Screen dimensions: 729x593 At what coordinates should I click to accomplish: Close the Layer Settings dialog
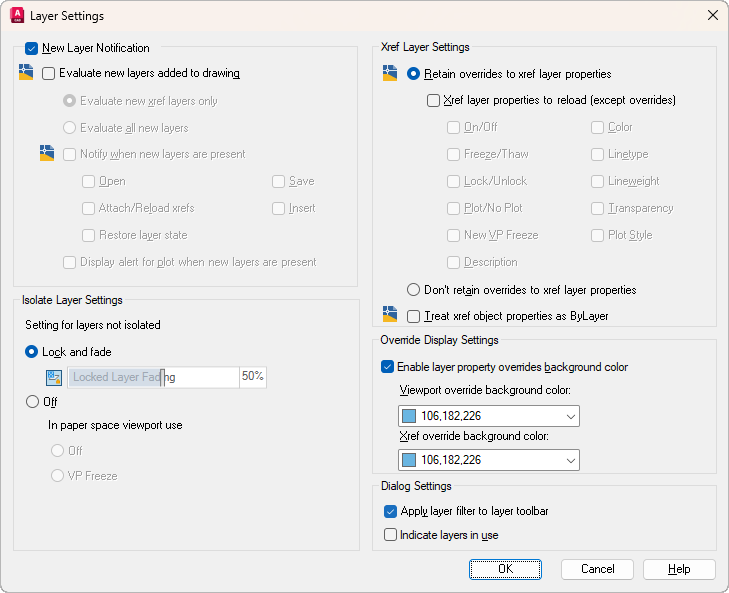tap(712, 16)
